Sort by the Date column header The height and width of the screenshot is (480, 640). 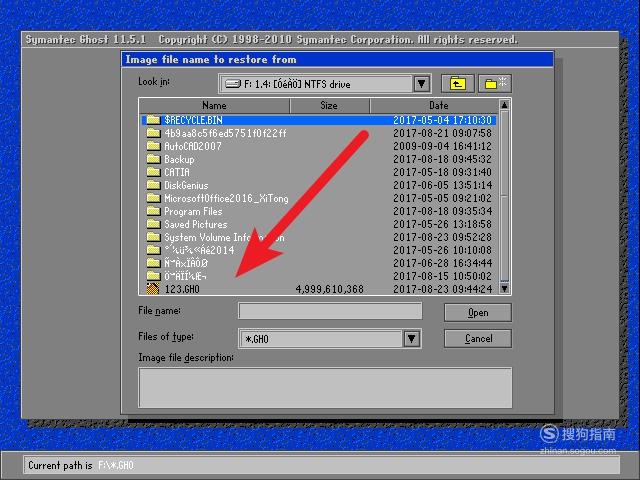click(x=434, y=105)
